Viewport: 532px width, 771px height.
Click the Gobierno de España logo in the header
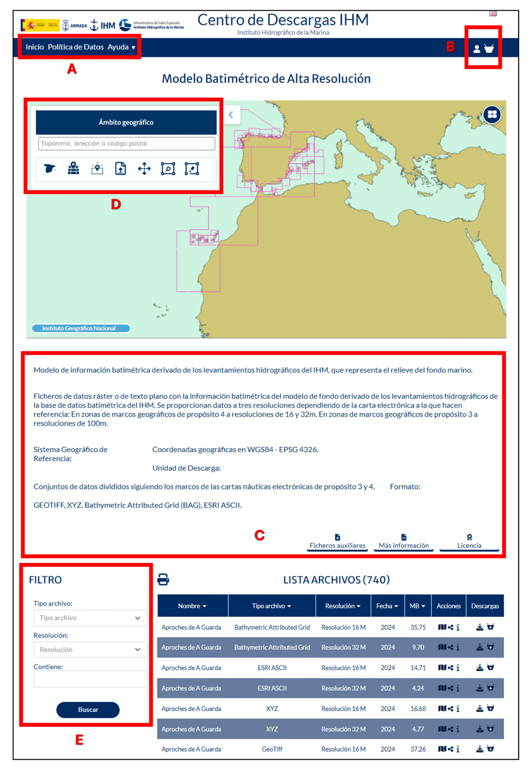coord(40,25)
